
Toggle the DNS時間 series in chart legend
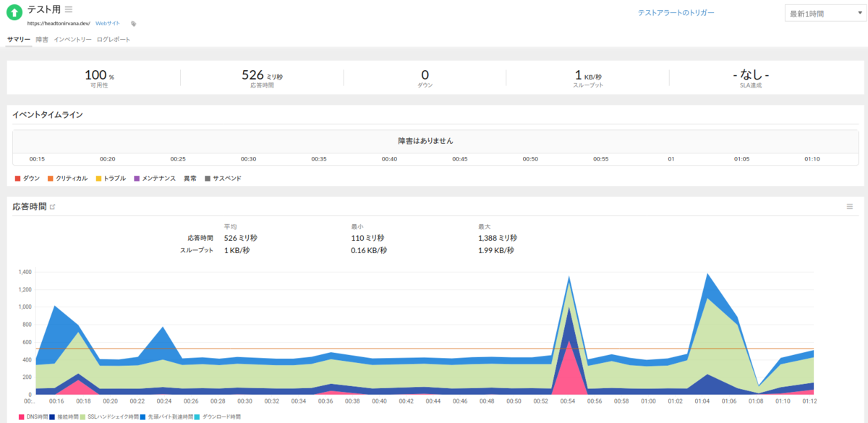tap(32, 417)
